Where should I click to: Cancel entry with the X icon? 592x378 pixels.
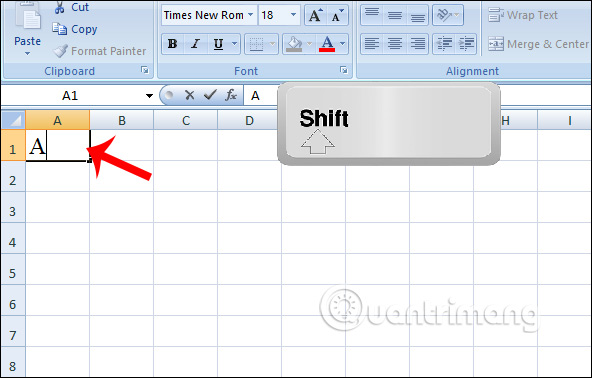[190, 96]
